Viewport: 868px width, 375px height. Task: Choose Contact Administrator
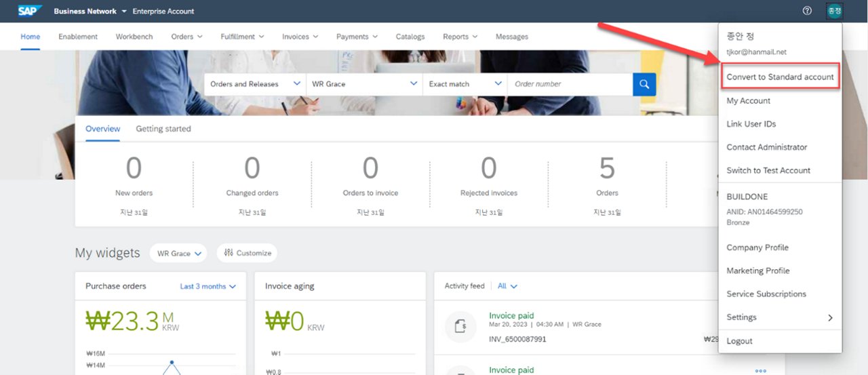point(767,147)
